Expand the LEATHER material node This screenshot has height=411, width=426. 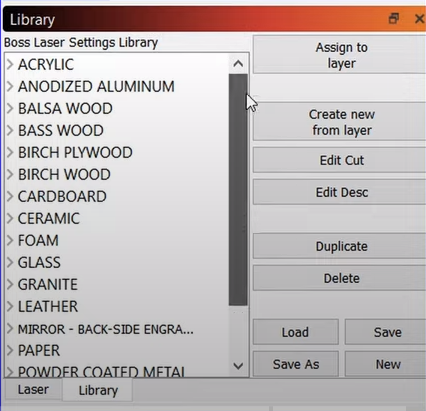coord(10,306)
